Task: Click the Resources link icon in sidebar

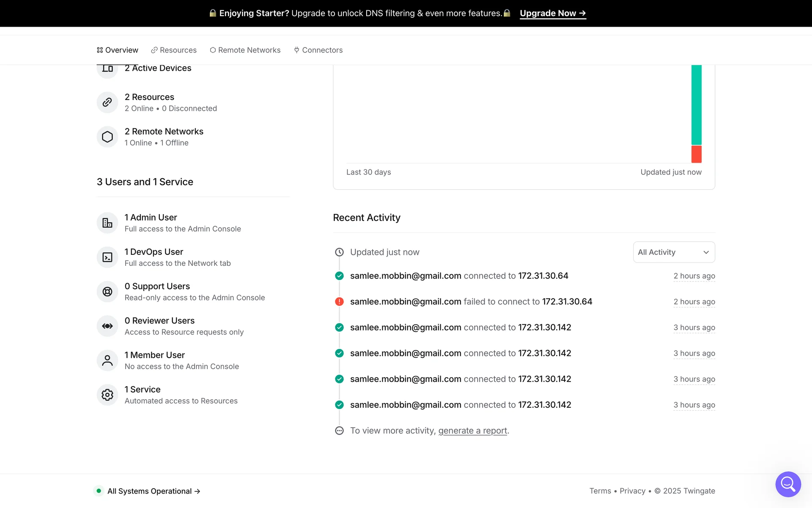Action: 107,102
